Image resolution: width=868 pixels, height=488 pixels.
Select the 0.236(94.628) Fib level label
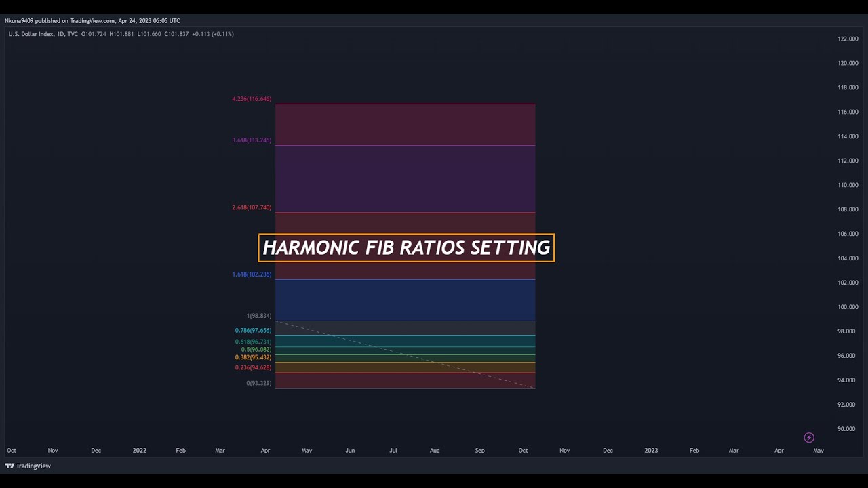pos(253,367)
